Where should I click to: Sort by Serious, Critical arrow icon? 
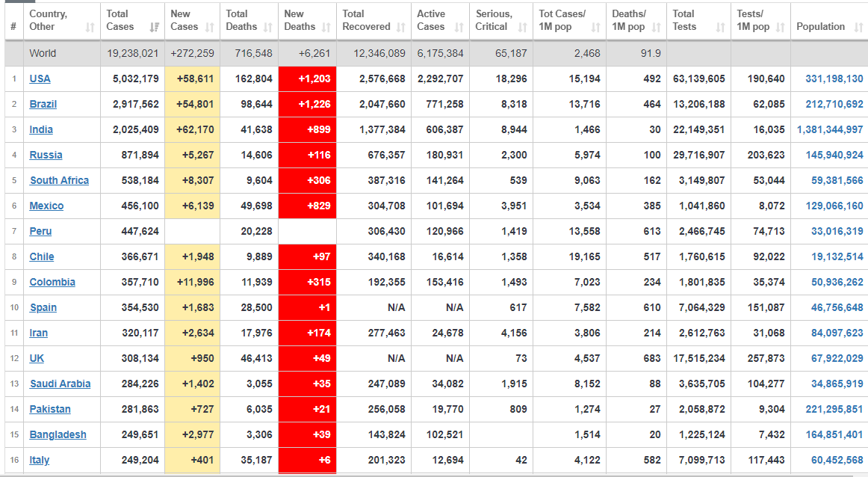523,27
